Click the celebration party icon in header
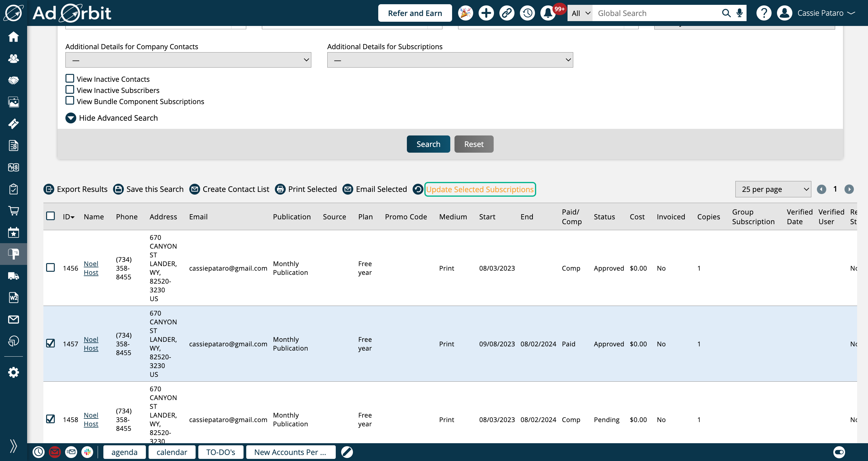868x461 pixels. 465,13
